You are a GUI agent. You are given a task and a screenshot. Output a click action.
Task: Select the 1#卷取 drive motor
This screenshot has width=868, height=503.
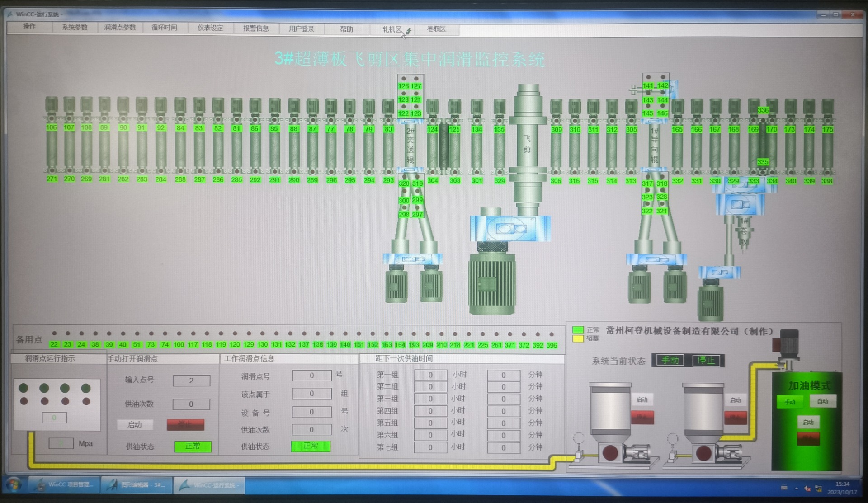pyautogui.click(x=710, y=301)
